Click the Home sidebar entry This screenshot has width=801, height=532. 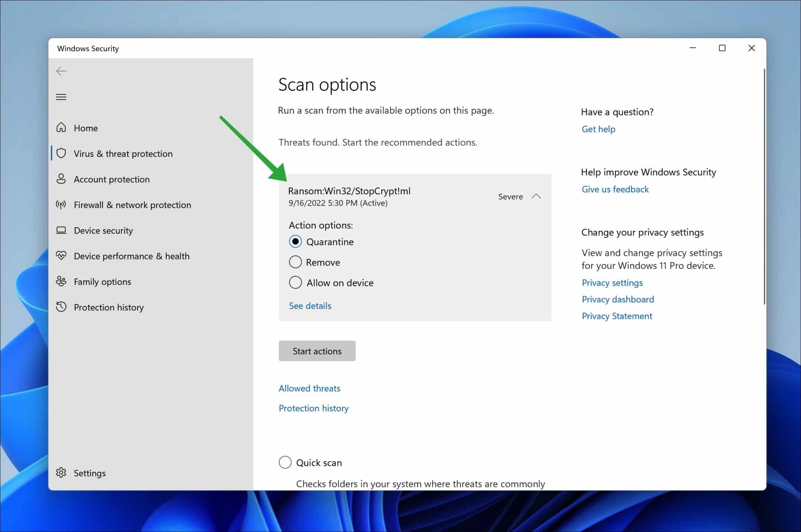(85, 128)
